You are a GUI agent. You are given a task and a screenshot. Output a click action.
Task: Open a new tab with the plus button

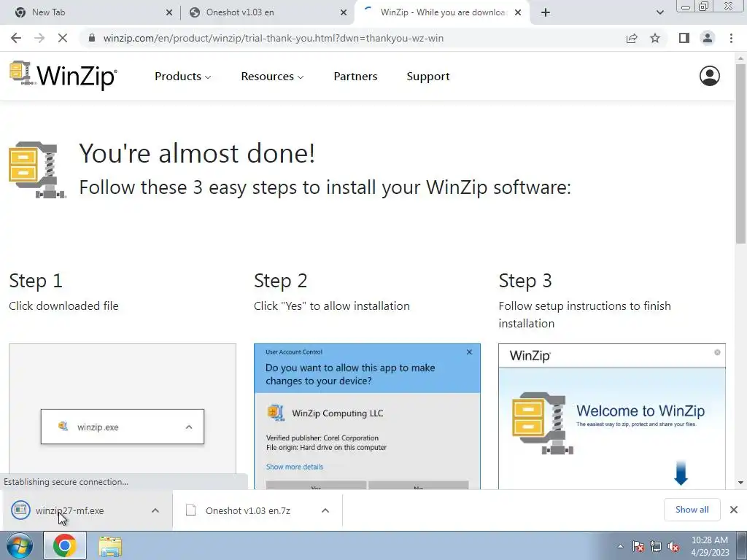(546, 12)
